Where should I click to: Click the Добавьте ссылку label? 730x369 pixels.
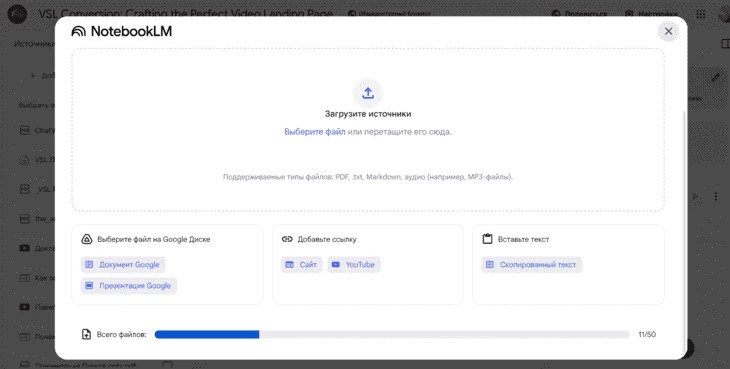[x=327, y=239]
